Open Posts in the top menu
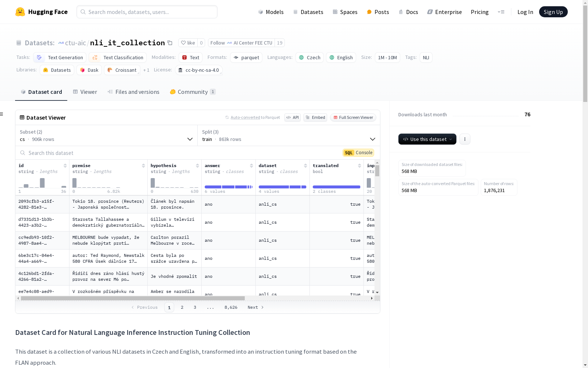 point(378,12)
